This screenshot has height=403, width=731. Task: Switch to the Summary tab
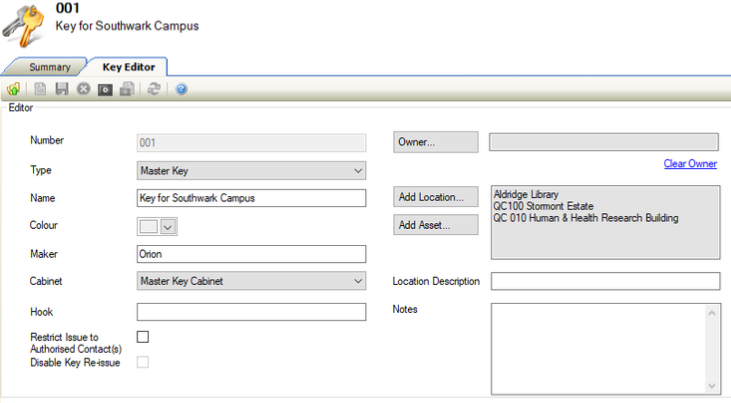(49, 67)
